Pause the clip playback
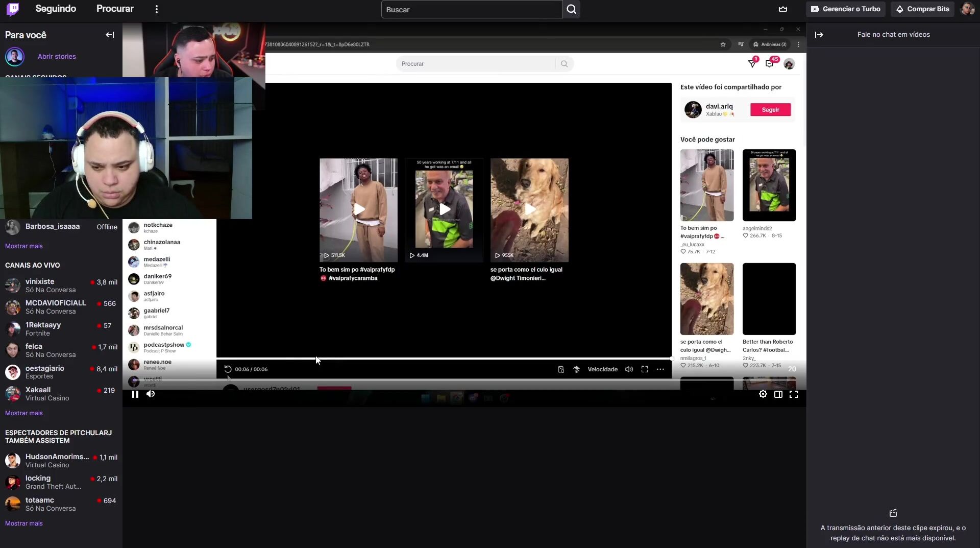The height and width of the screenshot is (548, 980). [135, 394]
